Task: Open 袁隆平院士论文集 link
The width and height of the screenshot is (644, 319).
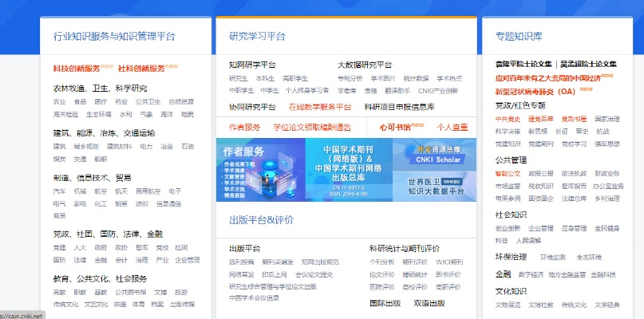Action: [523, 65]
